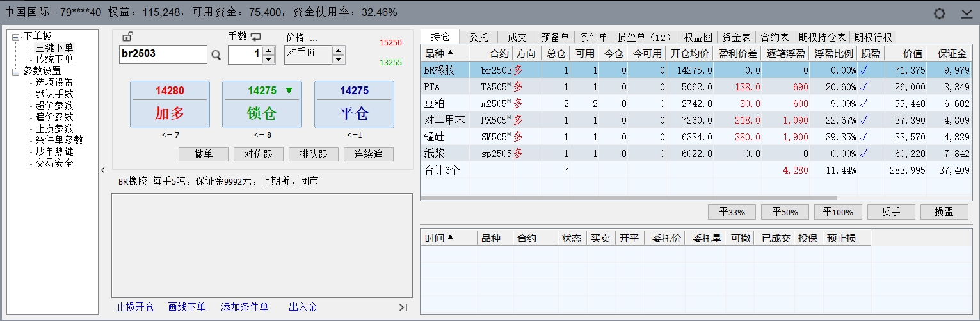Click the 止损开仓 link
Image resolution: width=980 pixels, height=321 pixels.
[x=135, y=308]
